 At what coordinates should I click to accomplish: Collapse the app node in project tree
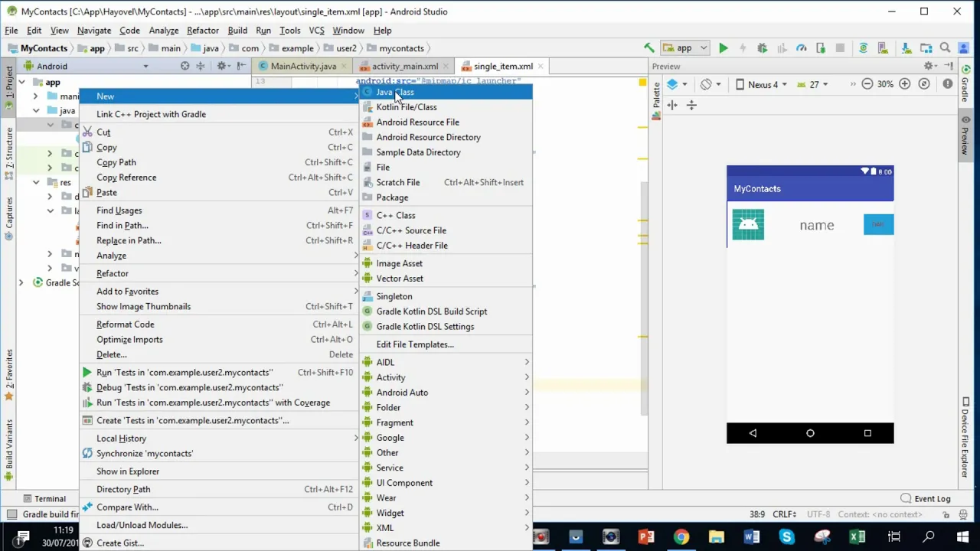[21, 82]
